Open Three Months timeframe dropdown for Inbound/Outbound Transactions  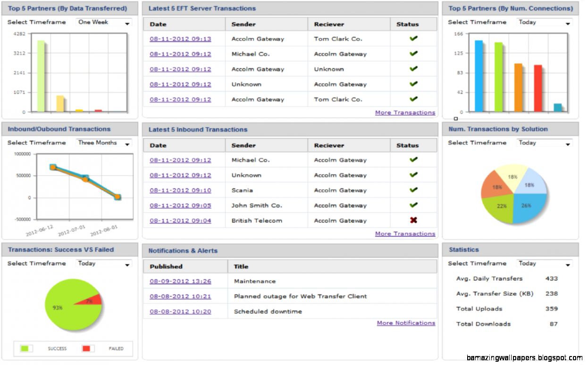[x=104, y=143]
